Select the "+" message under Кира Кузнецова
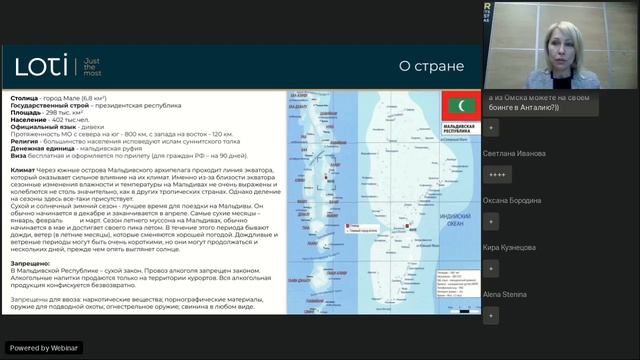Viewport: 640px width, 360px height. point(491,269)
